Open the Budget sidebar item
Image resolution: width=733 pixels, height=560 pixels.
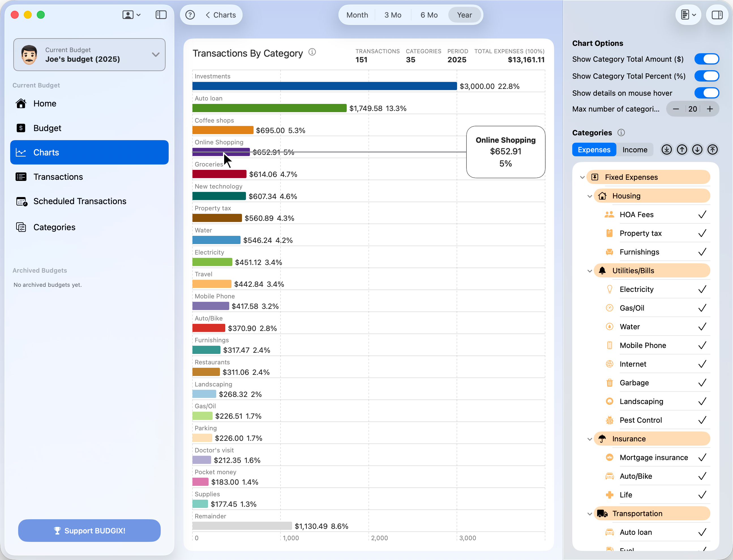(47, 128)
